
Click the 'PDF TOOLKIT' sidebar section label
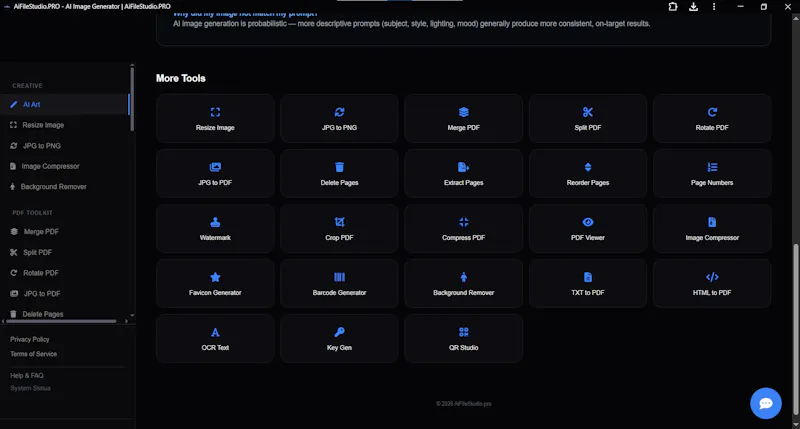click(x=32, y=213)
